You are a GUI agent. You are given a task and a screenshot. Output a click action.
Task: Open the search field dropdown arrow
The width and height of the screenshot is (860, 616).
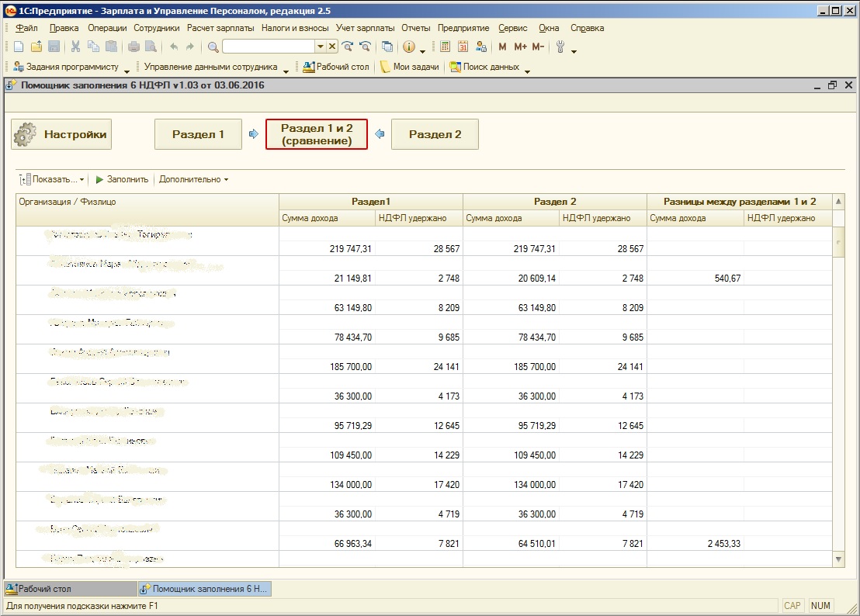[x=320, y=47]
